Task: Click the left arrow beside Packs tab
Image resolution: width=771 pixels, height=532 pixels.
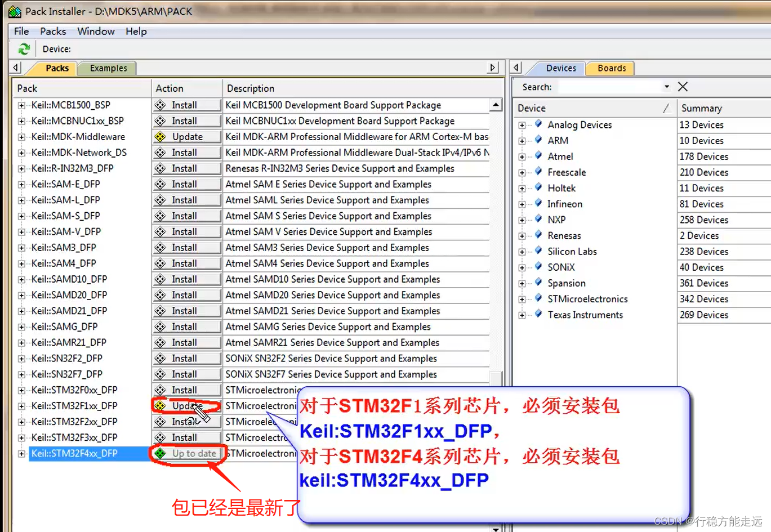Action: [x=16, y=68]
